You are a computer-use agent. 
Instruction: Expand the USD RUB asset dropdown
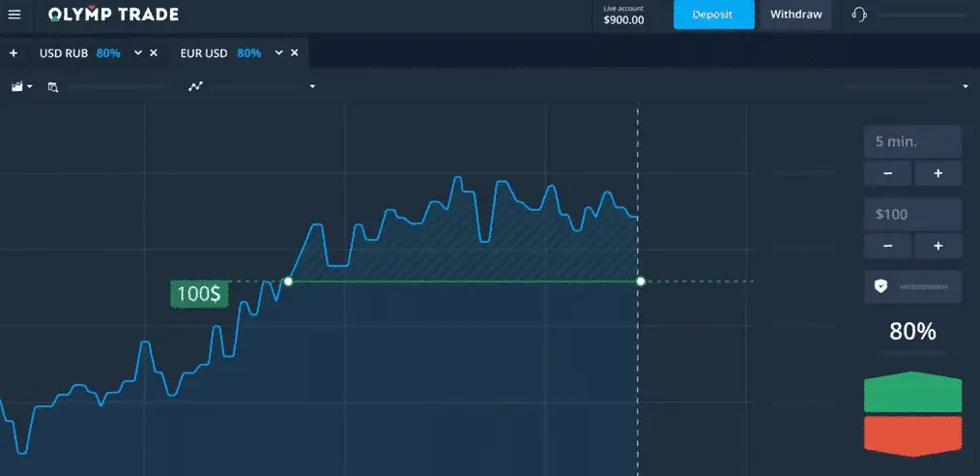[x=138, y=53]
